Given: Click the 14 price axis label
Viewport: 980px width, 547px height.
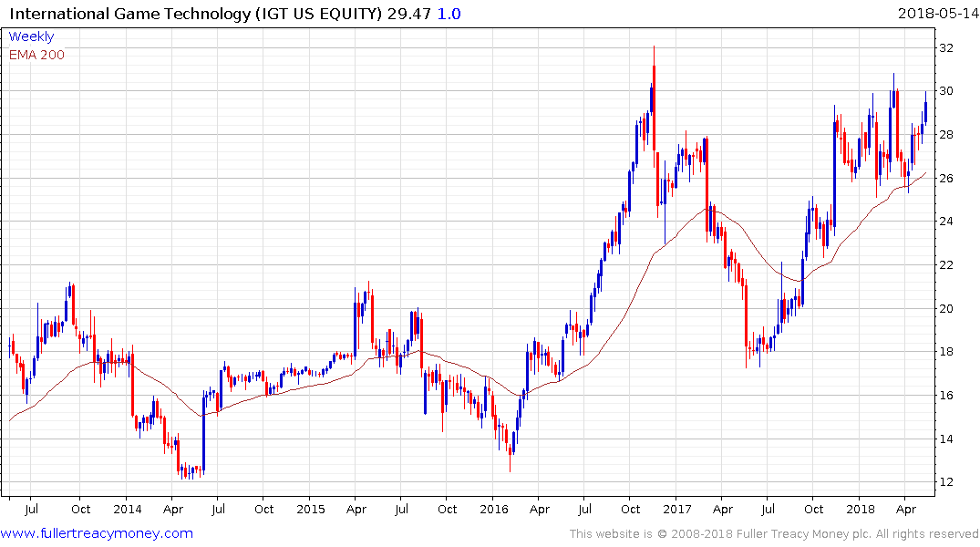Looking at the screenshot, I should click(x=945, y=439).
